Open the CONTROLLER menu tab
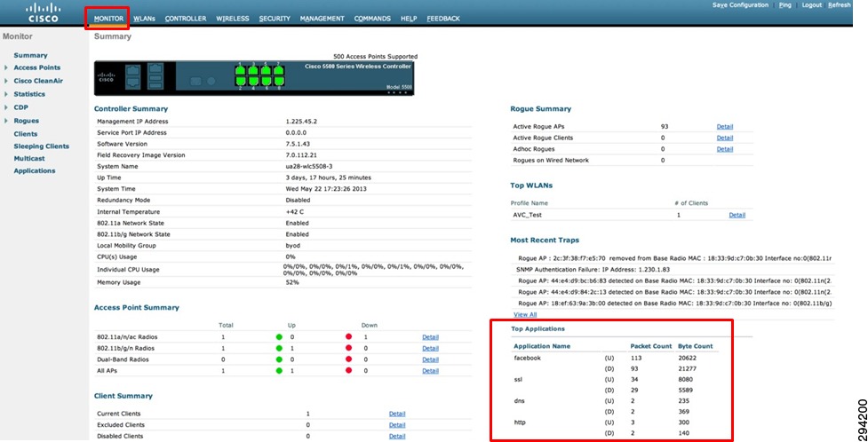Screen dimensions: 868x442 [x=186, y=19]
